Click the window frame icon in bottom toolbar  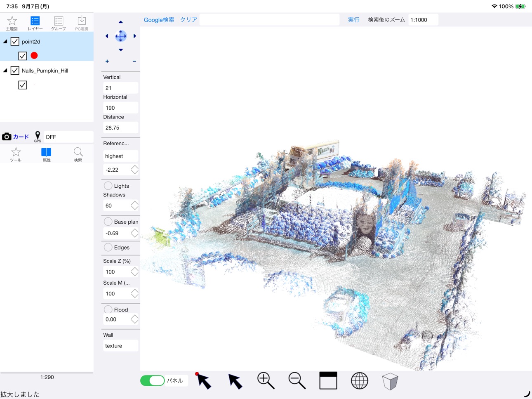coord(328,380)
